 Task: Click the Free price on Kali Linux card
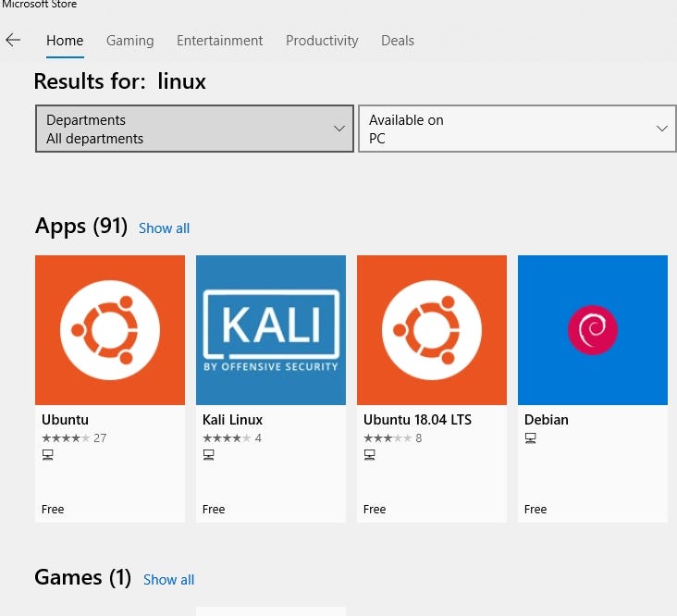click(214, 510)
